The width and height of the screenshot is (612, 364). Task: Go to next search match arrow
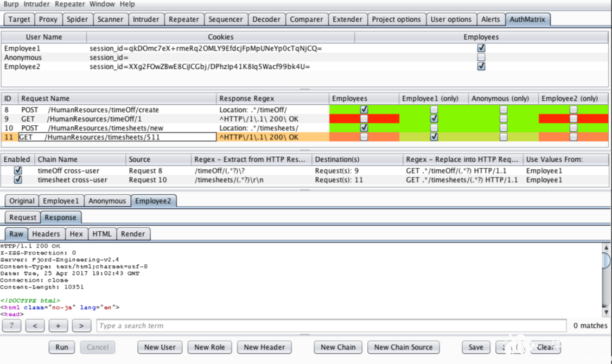[x=81, y=325]
